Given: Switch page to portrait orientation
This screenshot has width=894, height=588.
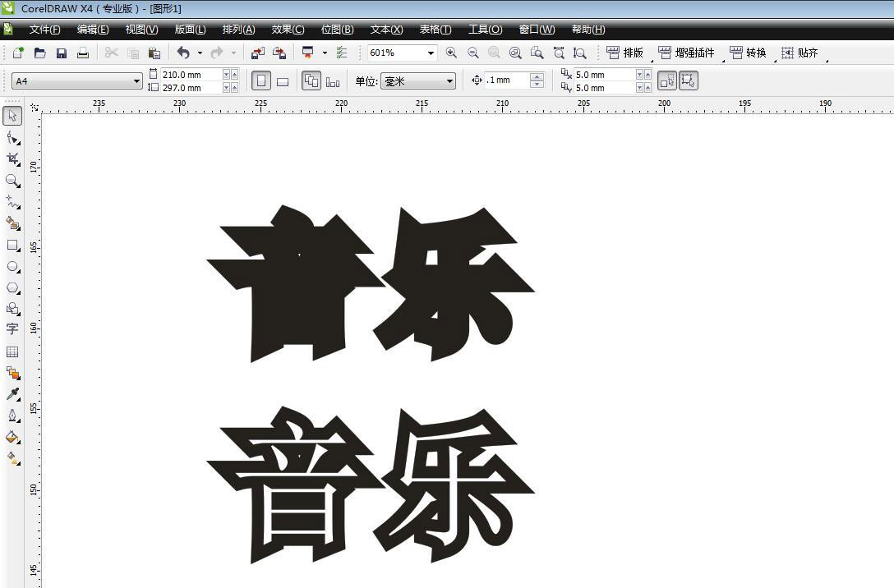Looking at the screenshot, I should coord(261,81).
